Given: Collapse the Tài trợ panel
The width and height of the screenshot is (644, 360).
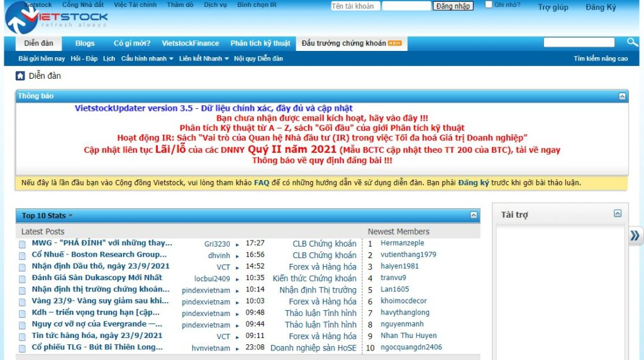Looking at the screenshot, I should pos(618,213).
